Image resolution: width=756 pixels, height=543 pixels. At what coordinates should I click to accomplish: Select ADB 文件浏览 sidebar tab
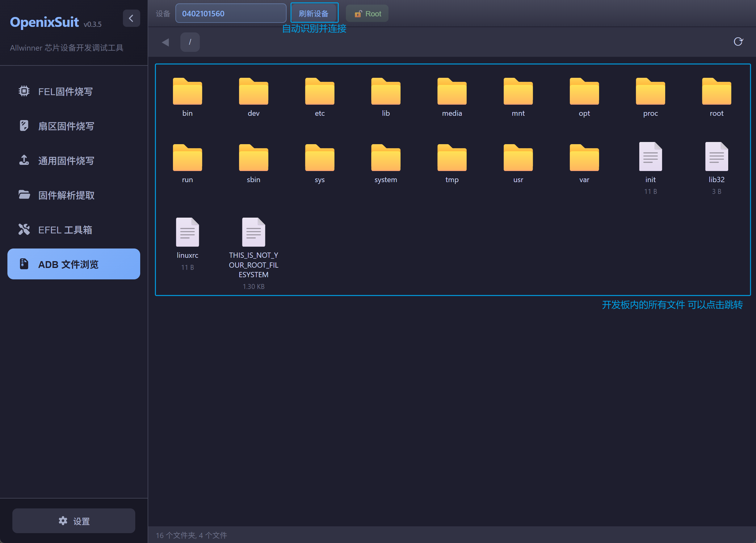point(74,264)
